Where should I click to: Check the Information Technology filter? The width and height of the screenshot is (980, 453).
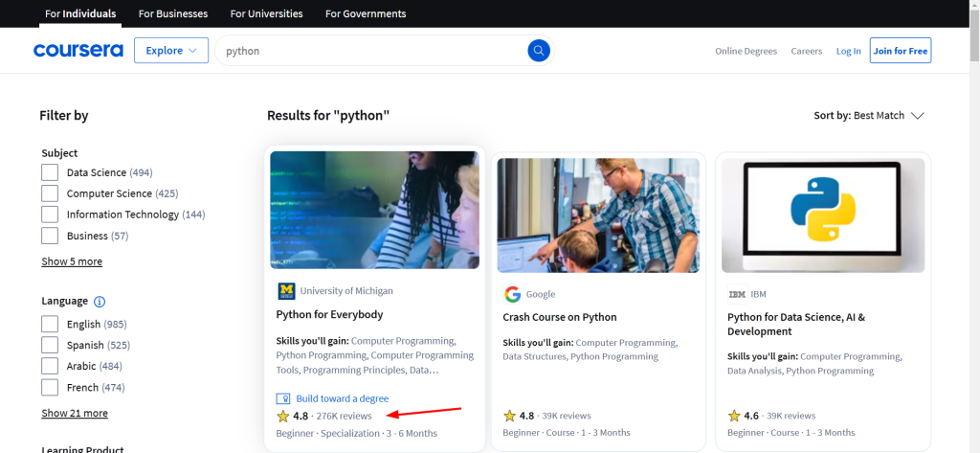click(x=50, y=215)
